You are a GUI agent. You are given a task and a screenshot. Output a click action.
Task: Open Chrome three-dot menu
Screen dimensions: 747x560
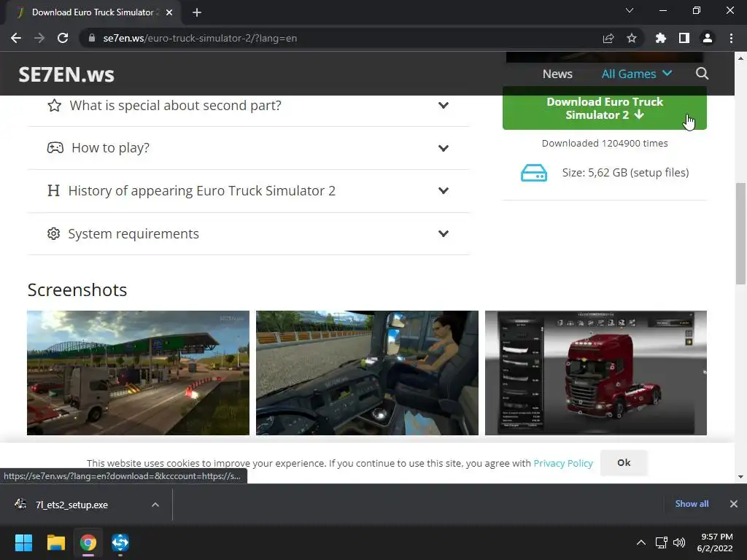[x=731, y=38]
